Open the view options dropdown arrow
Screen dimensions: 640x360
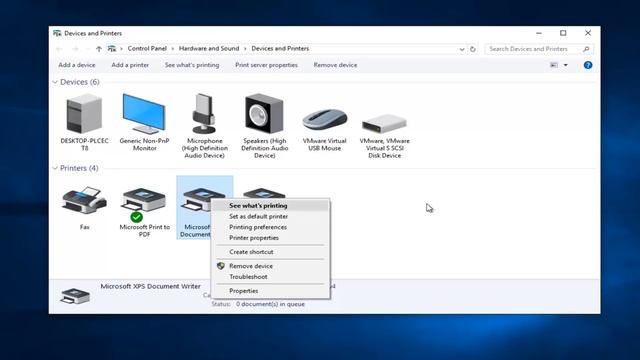tap(566, 65)
